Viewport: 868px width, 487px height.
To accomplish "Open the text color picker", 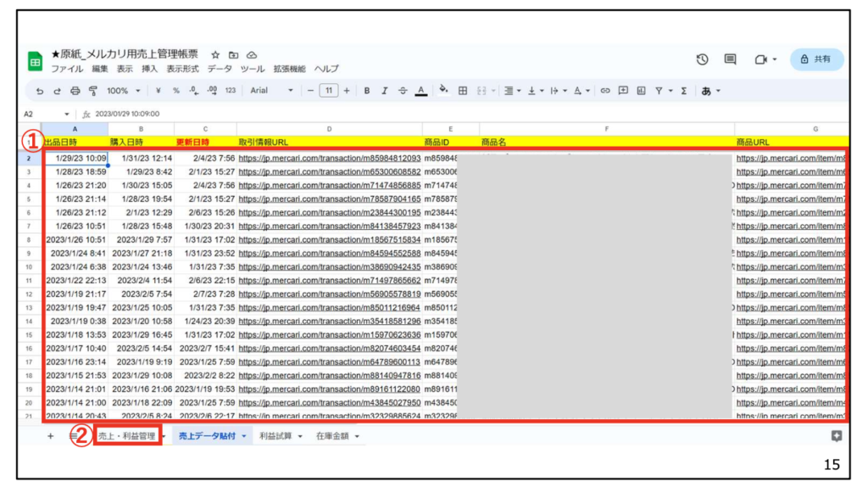I will click(420, 91).
